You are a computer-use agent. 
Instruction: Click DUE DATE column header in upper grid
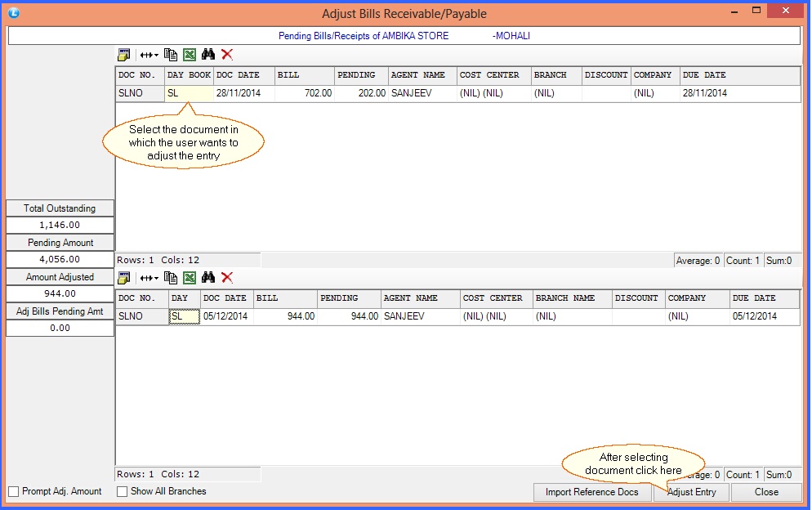(x=739, y=75)
